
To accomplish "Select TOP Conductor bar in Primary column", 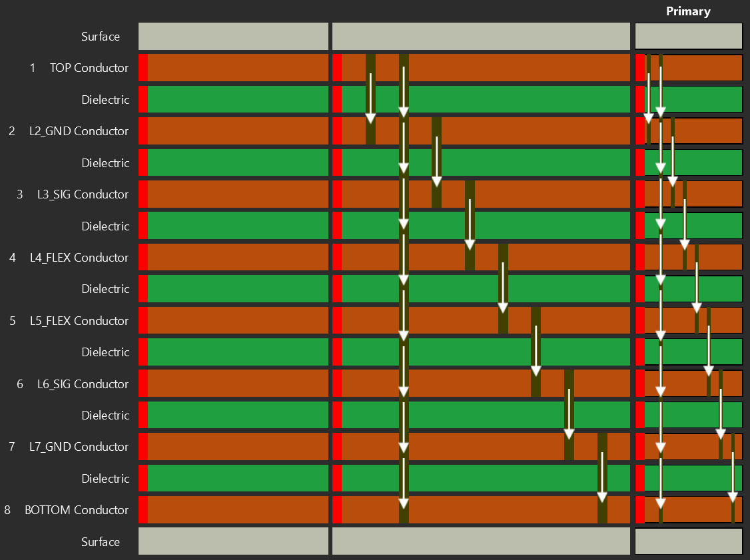I will (x=688, y=67).
